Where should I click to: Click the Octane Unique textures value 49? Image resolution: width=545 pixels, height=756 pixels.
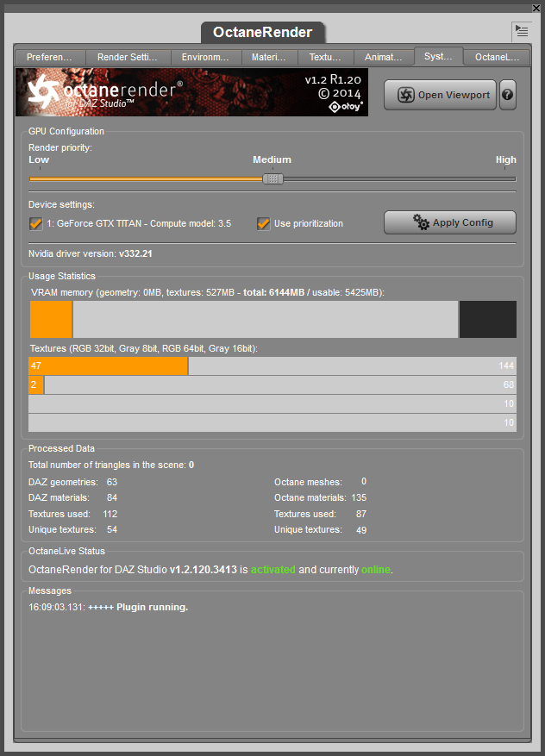[x=361, y=530]
